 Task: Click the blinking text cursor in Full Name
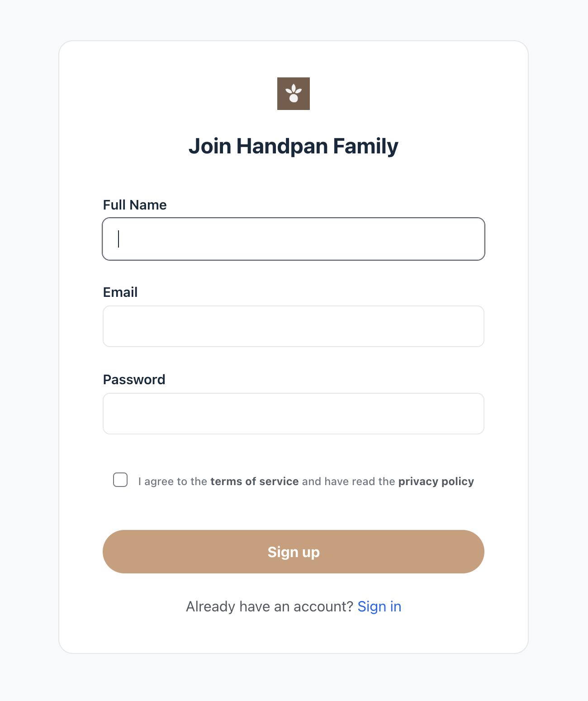(119, 239)
